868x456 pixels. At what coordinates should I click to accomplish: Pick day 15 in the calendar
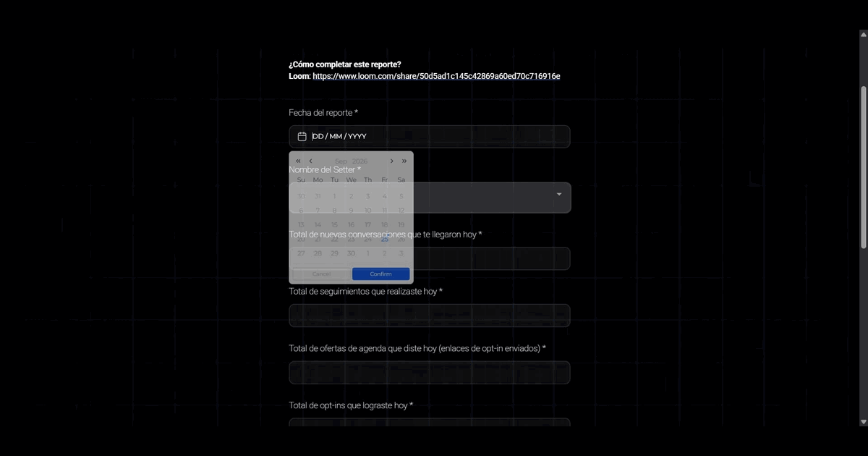pyautogui.click(x=334, y=224)
